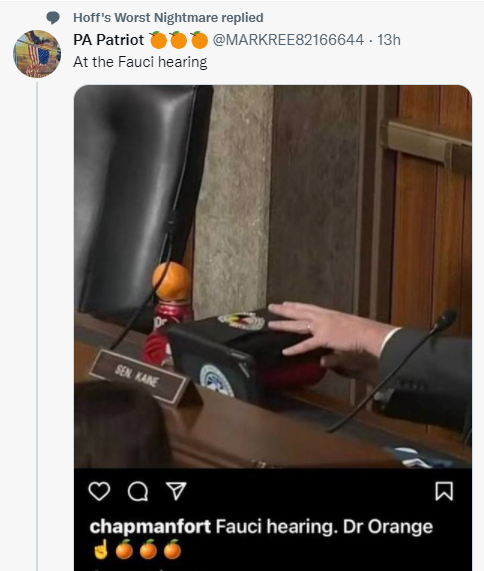Click the pointing finger emoji in caption
484x571 pixels.
pos(101,550)
